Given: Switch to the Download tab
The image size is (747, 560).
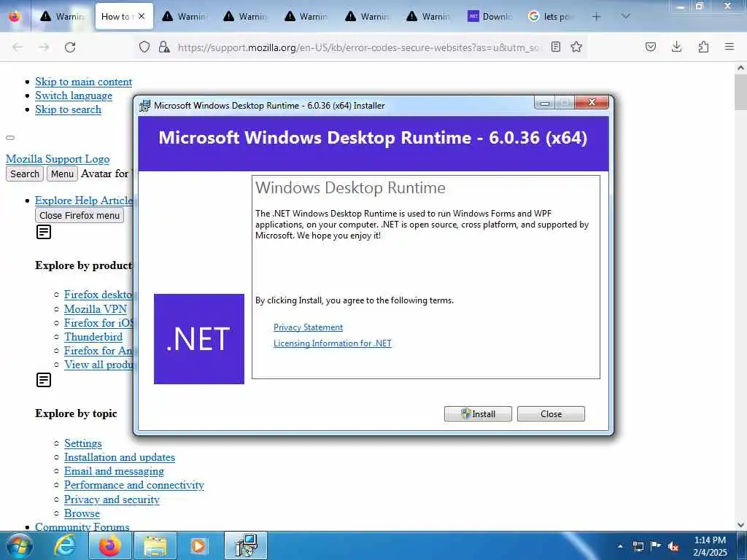Looking at the screenshot, I should click(489, 17).
